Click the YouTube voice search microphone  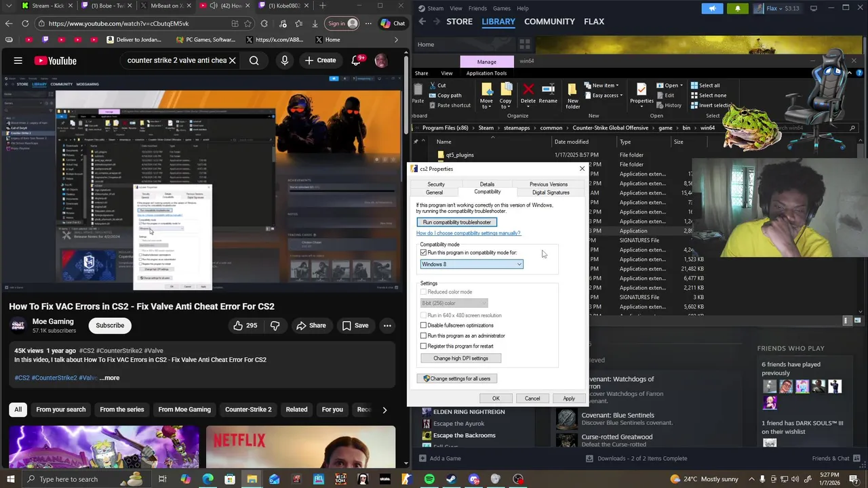click(x=284, y=60)
